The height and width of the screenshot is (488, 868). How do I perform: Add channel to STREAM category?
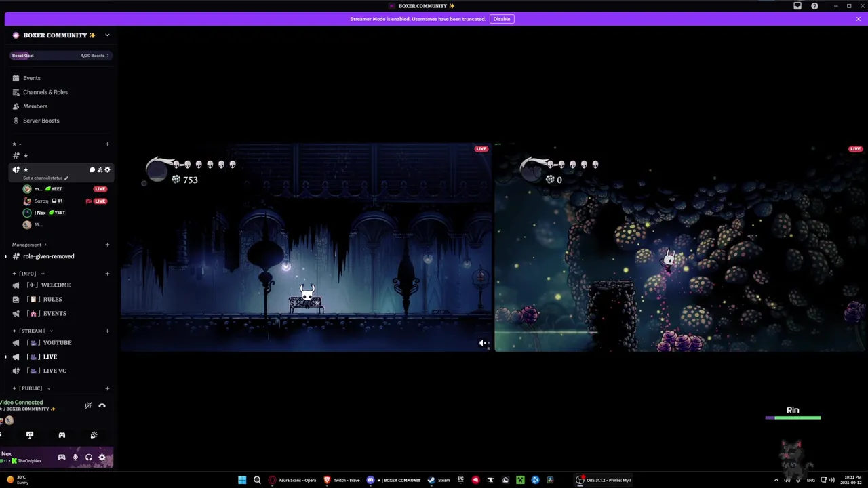[x=107, y=331]
